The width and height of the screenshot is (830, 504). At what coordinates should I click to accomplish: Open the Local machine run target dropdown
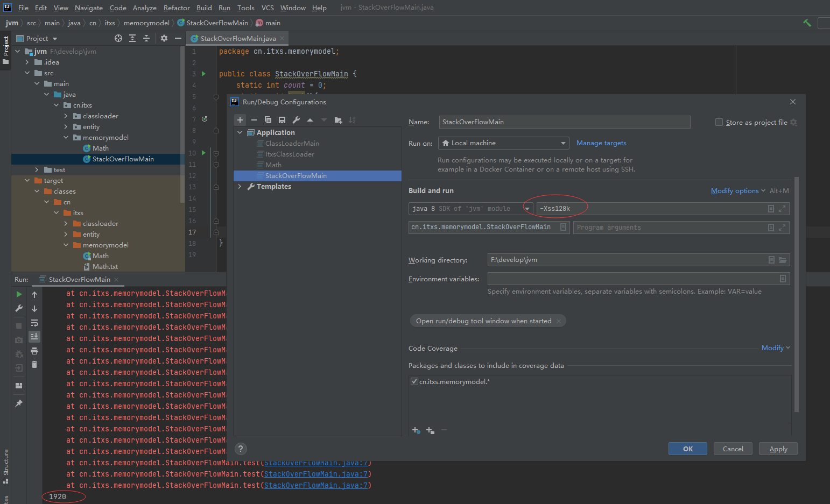click(x=504, y=143)
